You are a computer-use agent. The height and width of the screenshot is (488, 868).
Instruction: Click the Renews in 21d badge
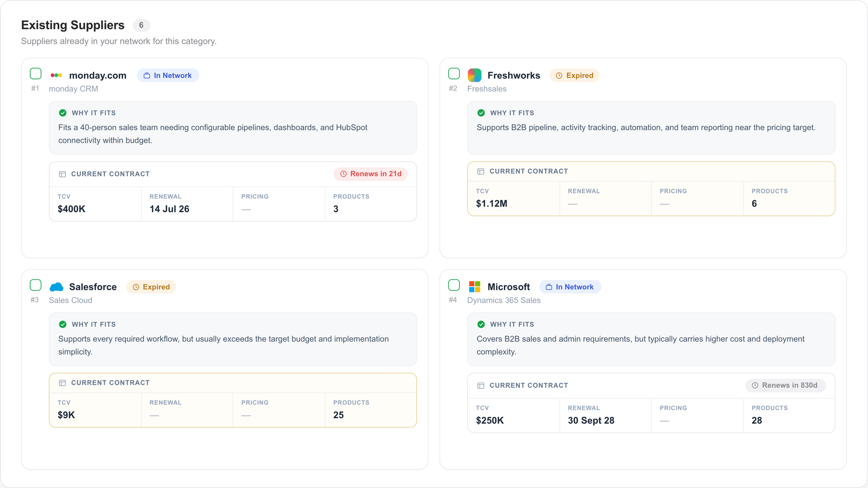click(x=371, y=174)
